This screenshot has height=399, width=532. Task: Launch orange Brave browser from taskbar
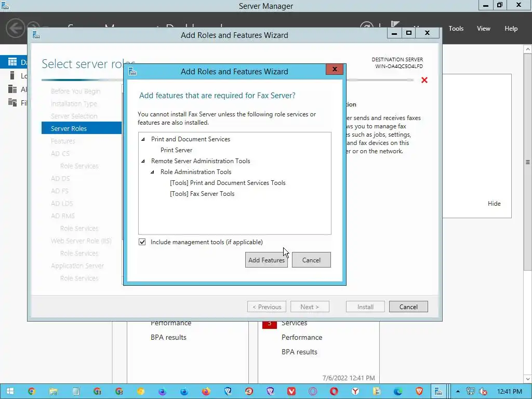point(419,391)
